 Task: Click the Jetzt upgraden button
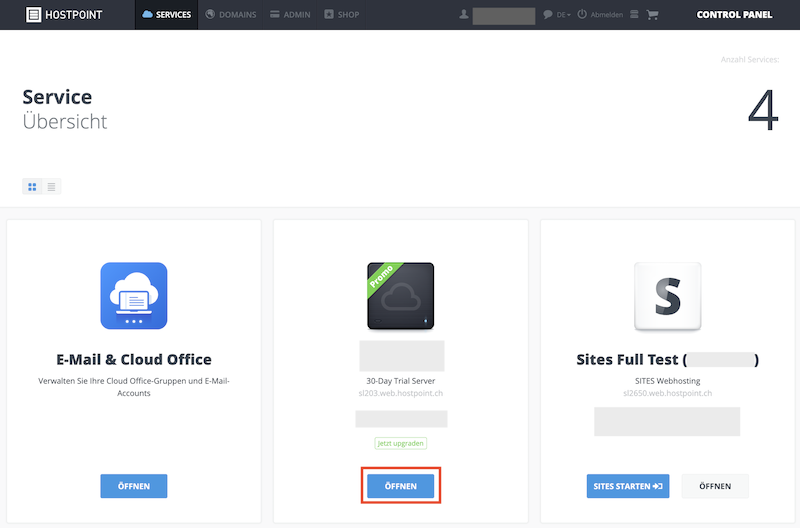pos(401,443)
